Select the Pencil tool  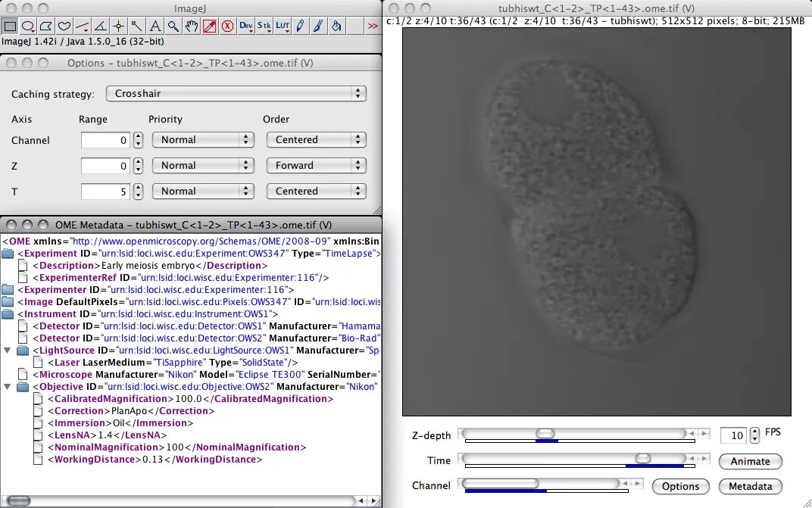point(301,26)
